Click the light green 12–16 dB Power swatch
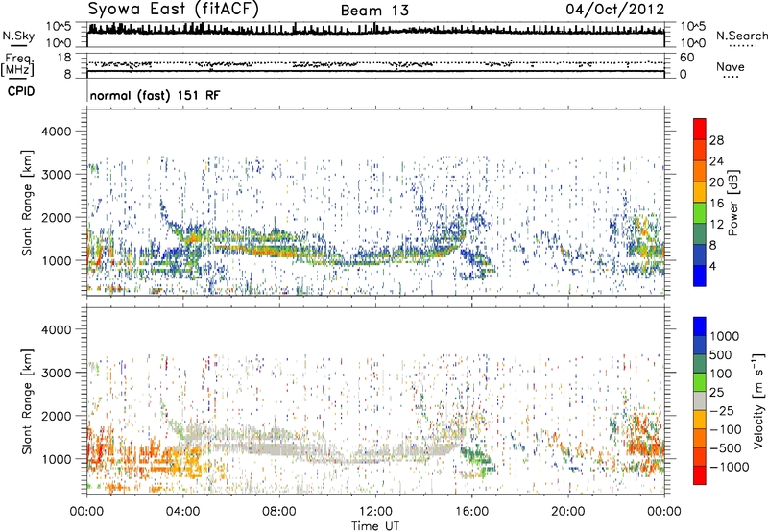The width and height of the screenshot is (768, 532). pyautogui.click(x=700, y=213)
